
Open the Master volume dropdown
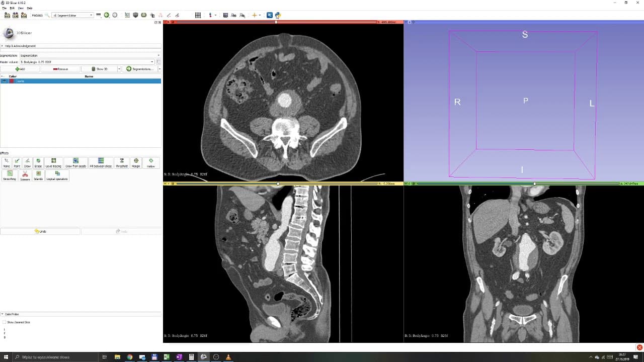point(87,62)
